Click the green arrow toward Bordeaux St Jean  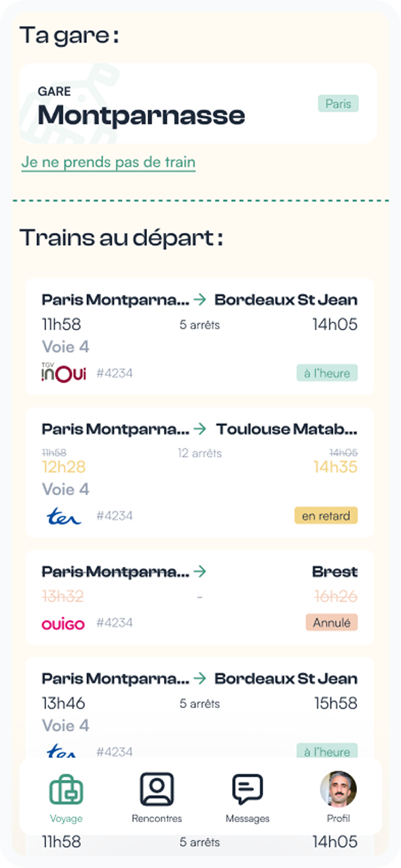pos(200,300)
